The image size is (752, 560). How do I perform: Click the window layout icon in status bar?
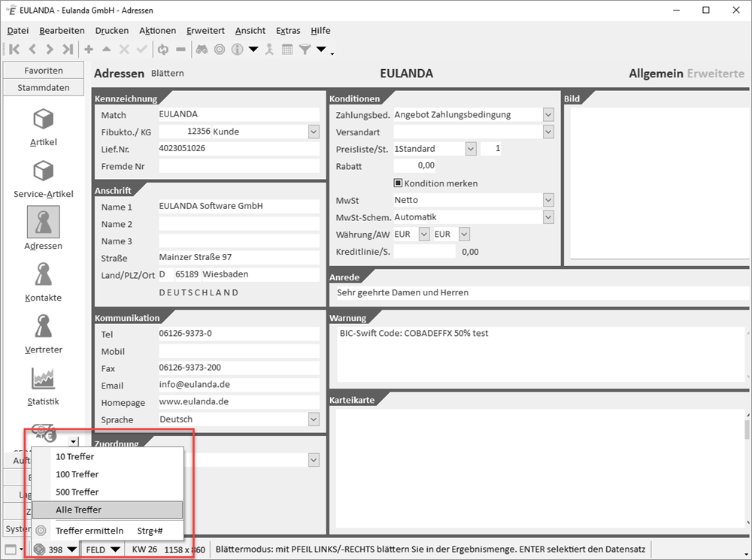11,549
